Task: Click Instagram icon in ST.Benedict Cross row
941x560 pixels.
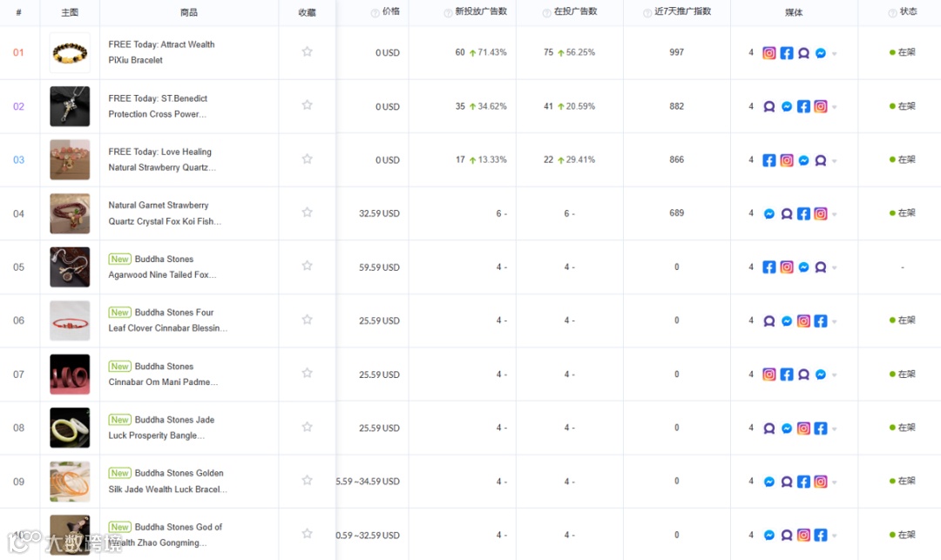Action: tap(821, 107)
